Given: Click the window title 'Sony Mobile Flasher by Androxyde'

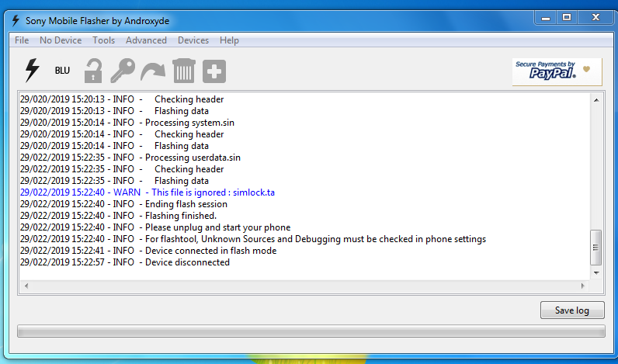Looking at the screenshot, I should (x=97, y=21).
